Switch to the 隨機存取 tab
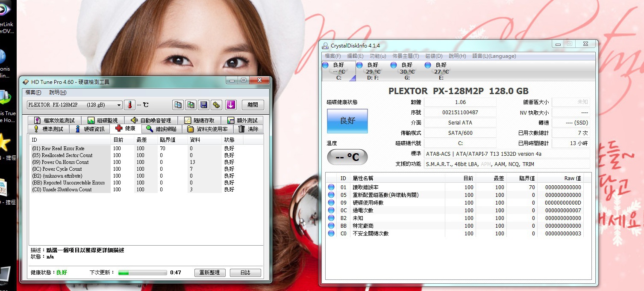This screenshot has height=291, width=644. (200, 120)
